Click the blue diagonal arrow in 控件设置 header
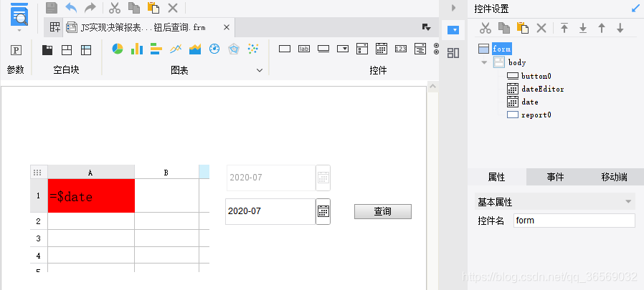The image size is (644, 290). pyautogui.click(x=635, y=9)
